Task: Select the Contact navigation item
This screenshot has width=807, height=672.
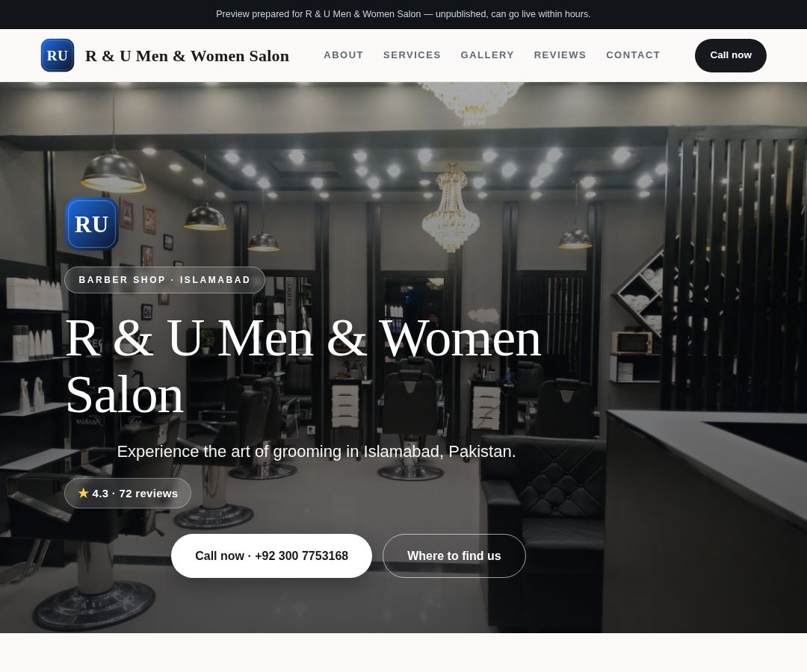Action: (633, 55)
